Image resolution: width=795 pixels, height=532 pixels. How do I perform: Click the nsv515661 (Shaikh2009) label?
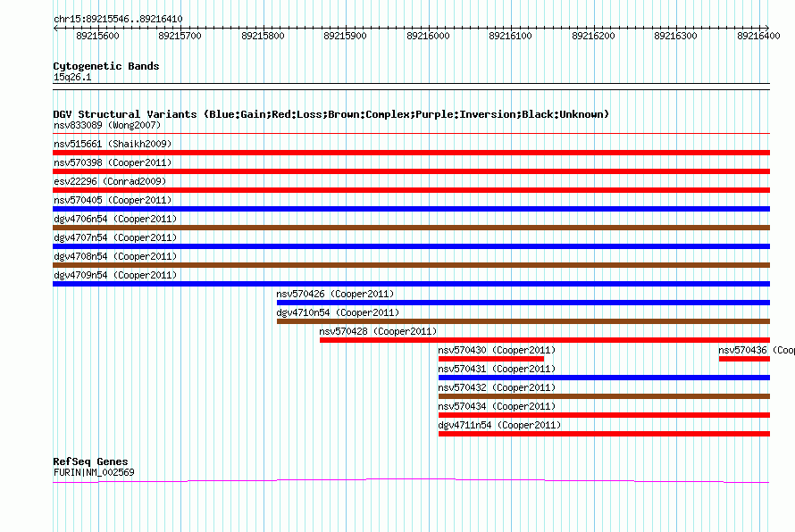pyautogui.click(x=113, y=144)
